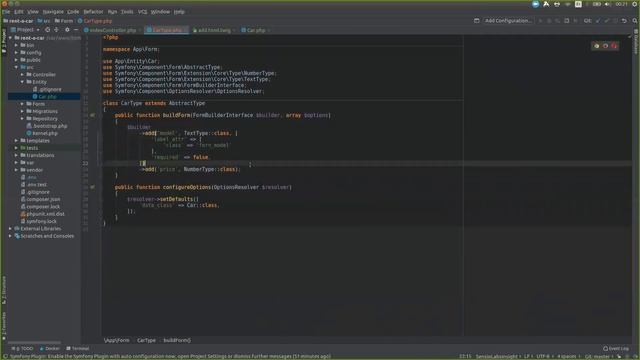Click the Add Configuration button

tap(508, 20)
